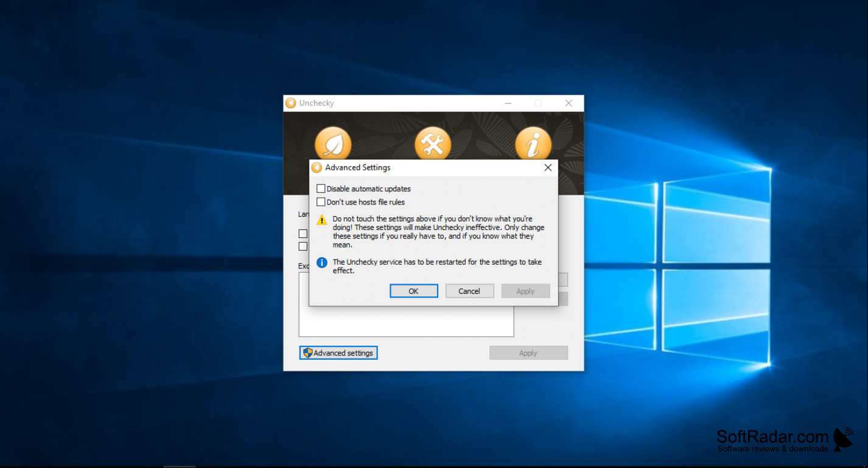Screen dimensions: 868x468
Task: Open the orange info About icon
Action: pos(533,144)
